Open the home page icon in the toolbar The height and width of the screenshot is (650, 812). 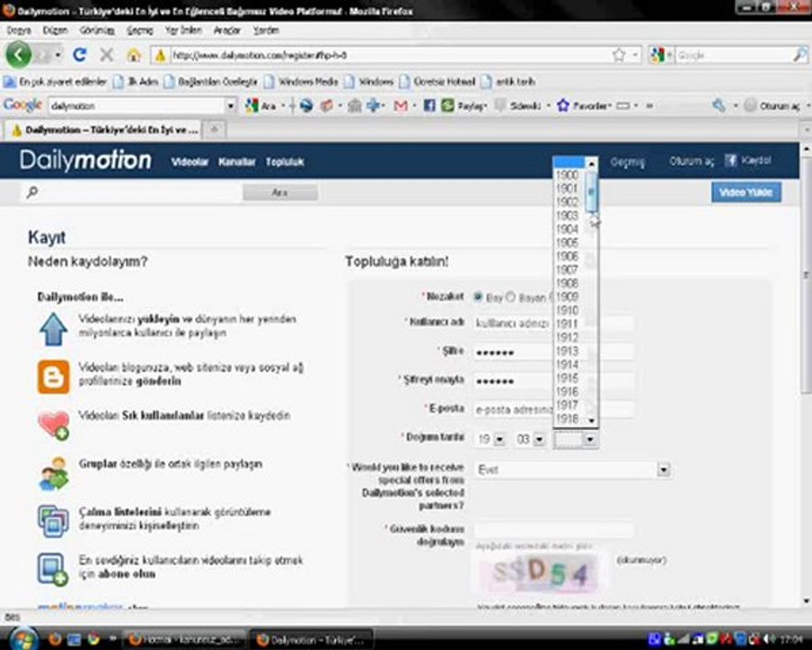click(x=134, y=55)
